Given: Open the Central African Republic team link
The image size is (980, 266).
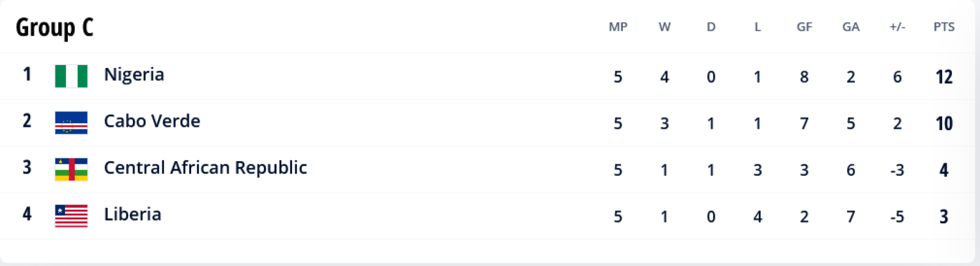Looking at the screenshot, I should point(205,168).
